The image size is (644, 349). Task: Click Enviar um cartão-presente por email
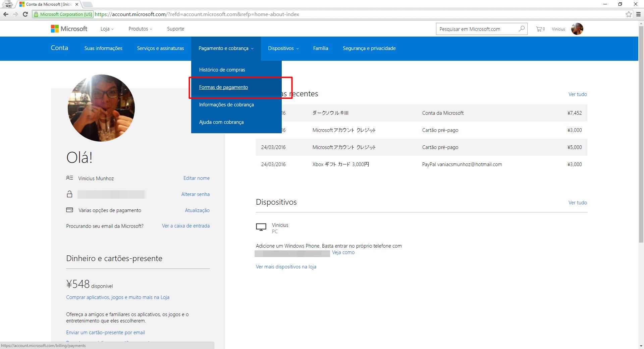pyautogui.click(x=106, y=333)
